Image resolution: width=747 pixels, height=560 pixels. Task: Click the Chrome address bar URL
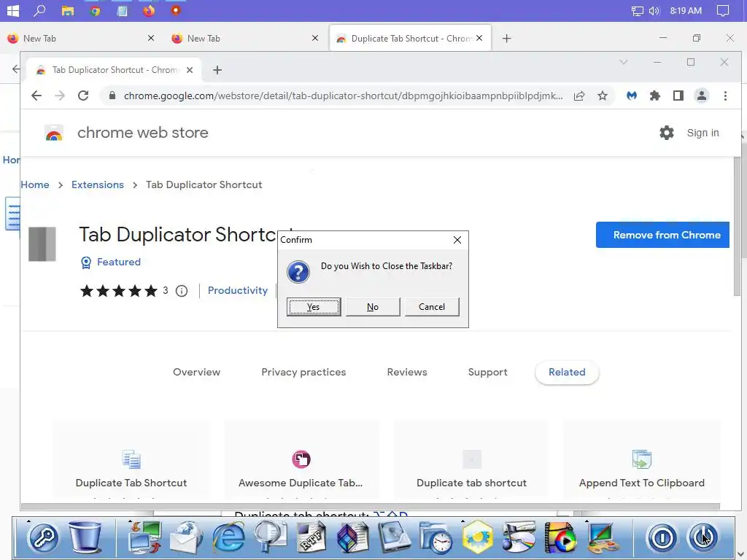pos(343,96)
